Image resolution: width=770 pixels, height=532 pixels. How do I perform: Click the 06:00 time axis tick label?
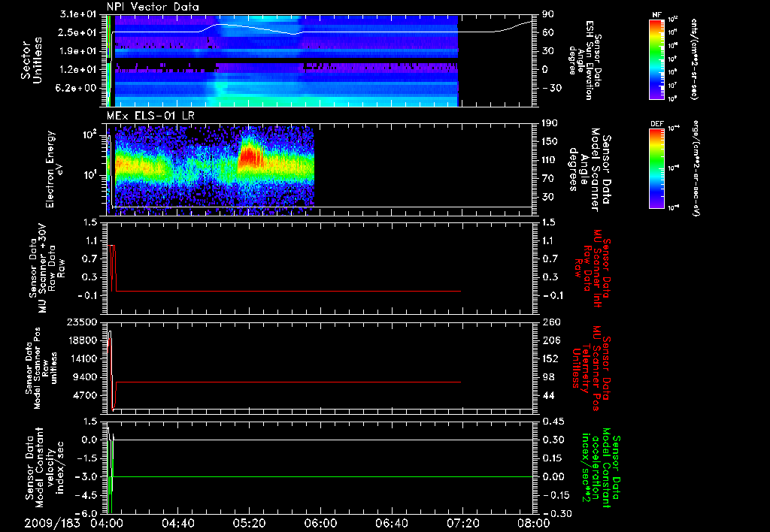[x=320, y=523]
